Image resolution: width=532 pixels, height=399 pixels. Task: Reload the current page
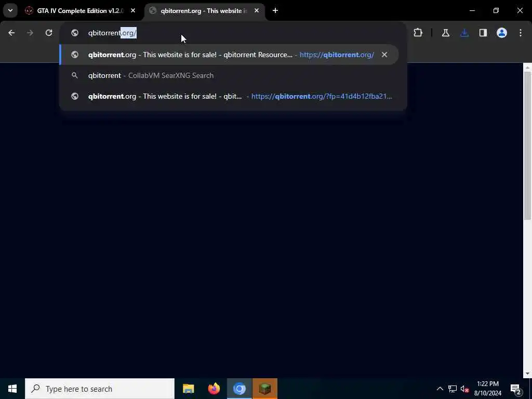tap(49, 33)
